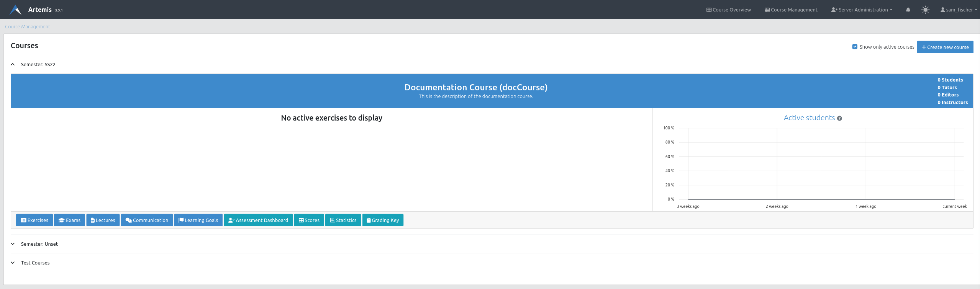Open the Communication section

click(147, 220)
